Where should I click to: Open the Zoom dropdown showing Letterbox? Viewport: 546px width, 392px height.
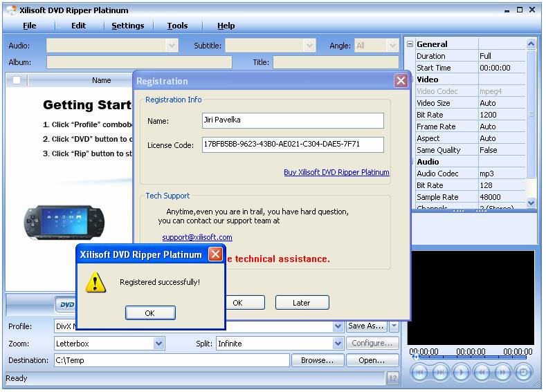(x=158, y=343)
